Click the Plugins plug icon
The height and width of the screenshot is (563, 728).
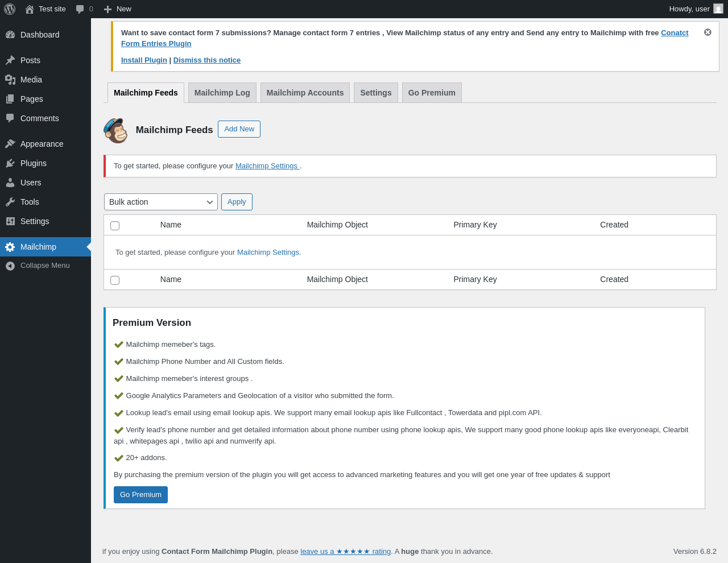pos(10,163)
